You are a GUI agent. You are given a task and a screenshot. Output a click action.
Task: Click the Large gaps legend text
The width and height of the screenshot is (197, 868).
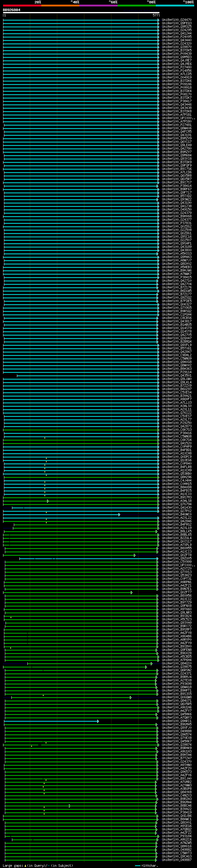click(x=38, y=866)
